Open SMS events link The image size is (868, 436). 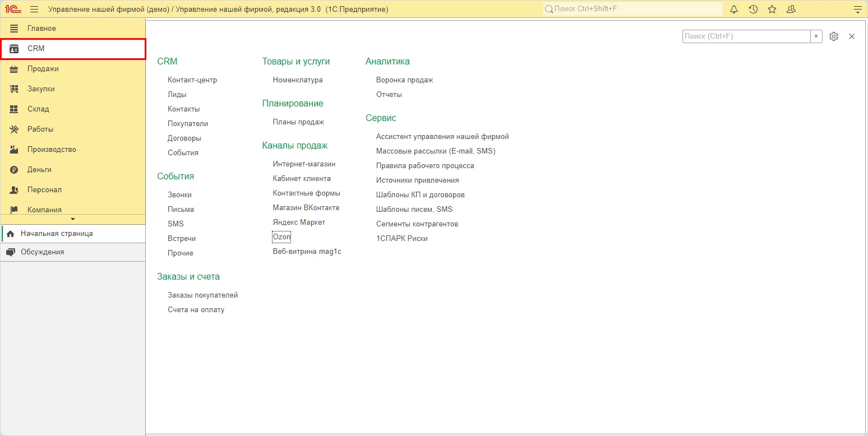click(x=176, y=224)
